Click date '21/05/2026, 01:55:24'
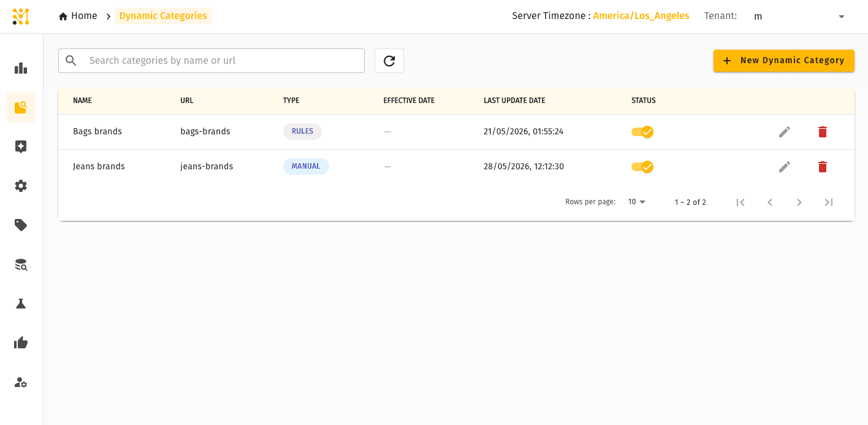Screen dimensions: 868x425 523,131
